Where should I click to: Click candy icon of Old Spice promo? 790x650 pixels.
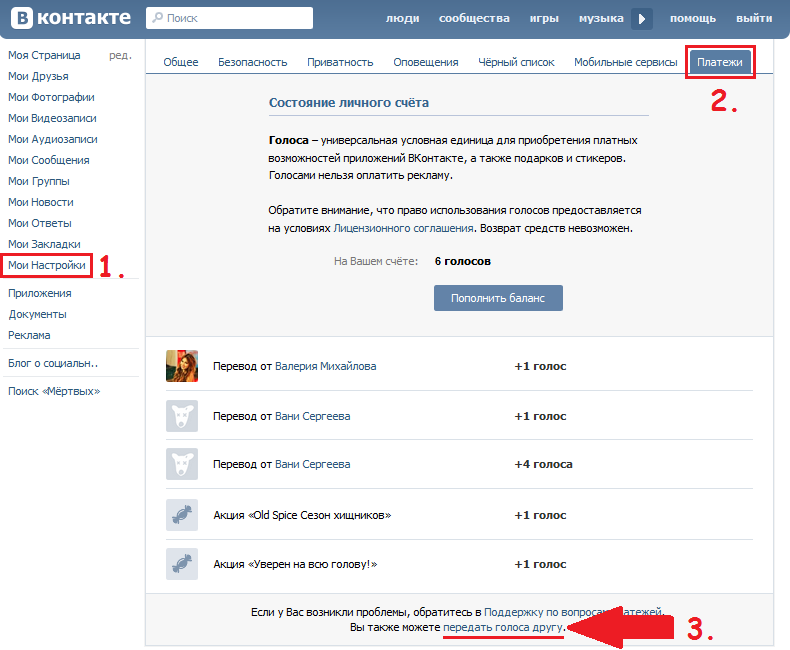[182, 514]
